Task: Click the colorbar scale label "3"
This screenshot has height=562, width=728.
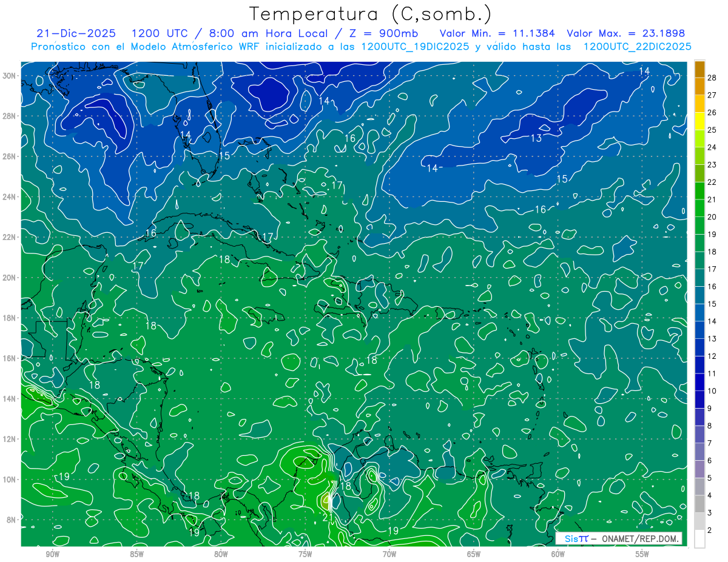Action: [x=710, y=513]
